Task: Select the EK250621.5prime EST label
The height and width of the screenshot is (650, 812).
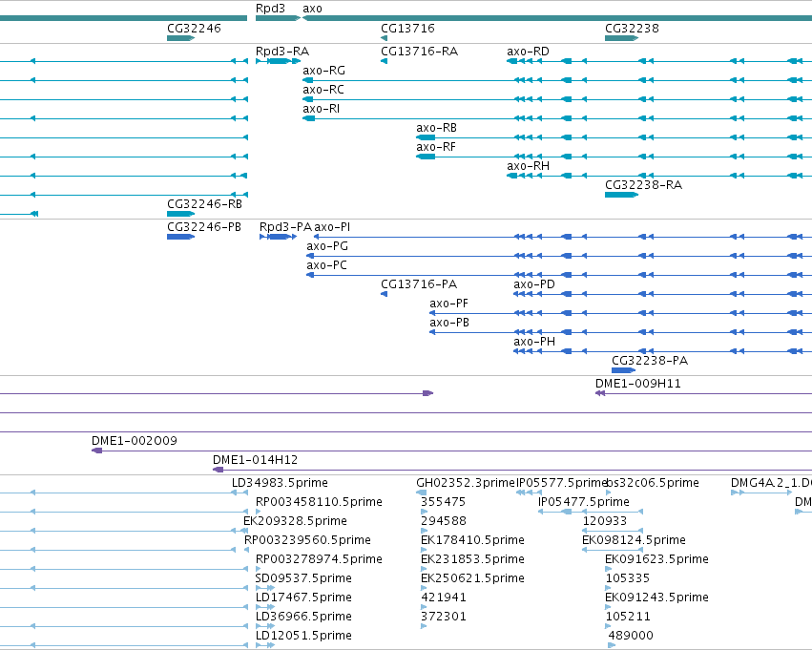Action: point(472,578)
